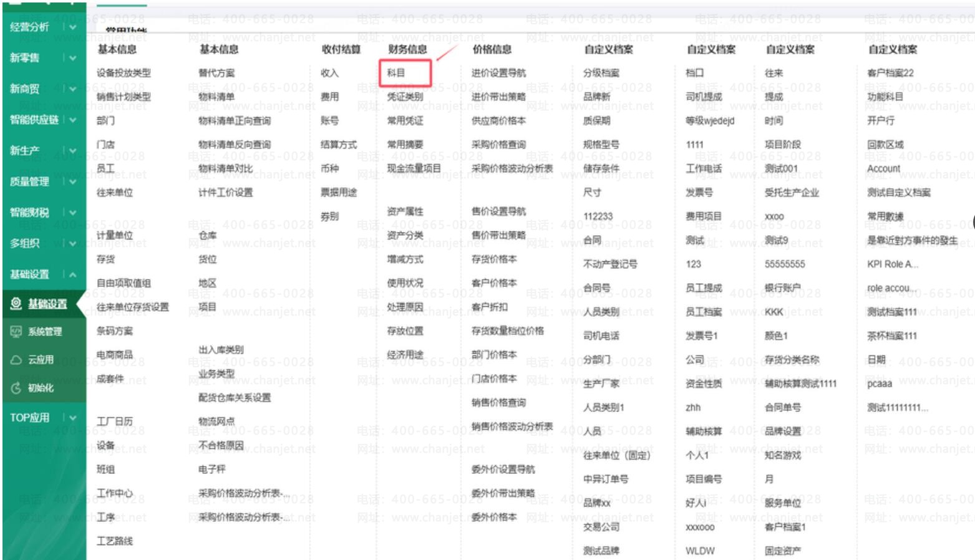The height and width of the screenshot is (560, 975).
Task: Click 资产属性
Action: [405, 211]
